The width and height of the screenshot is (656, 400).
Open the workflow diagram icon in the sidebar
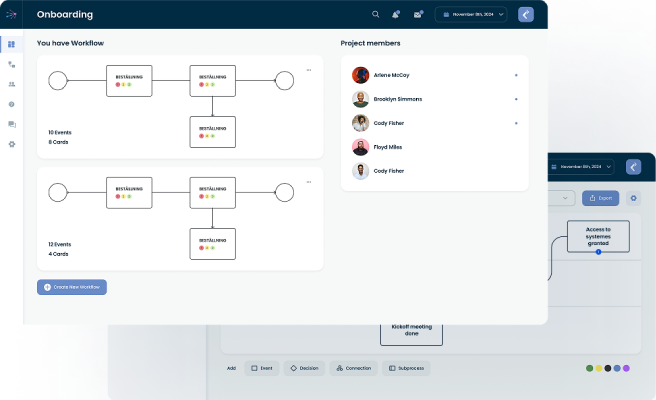click(12, 64)
